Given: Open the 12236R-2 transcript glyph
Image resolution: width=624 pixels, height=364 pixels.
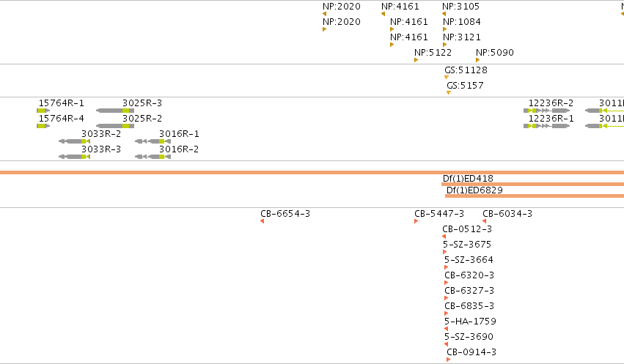Looking at the screenshot, I should tap(547, 111).
